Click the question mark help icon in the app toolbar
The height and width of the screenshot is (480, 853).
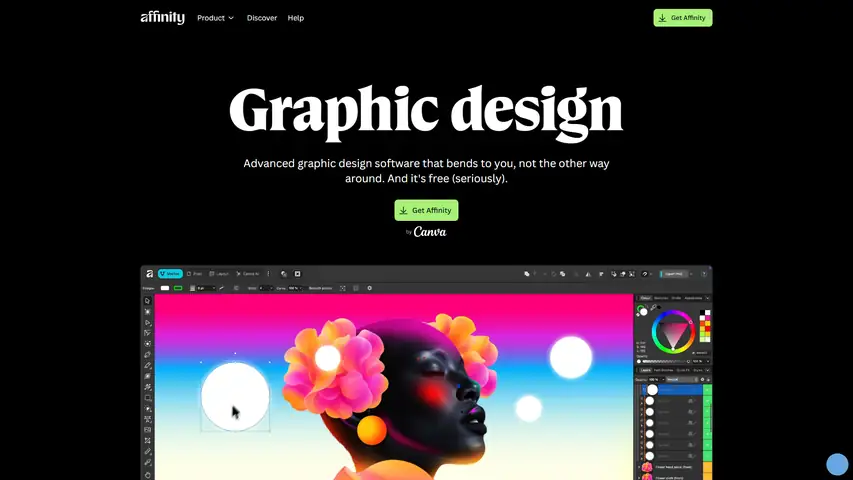[704, 274]
